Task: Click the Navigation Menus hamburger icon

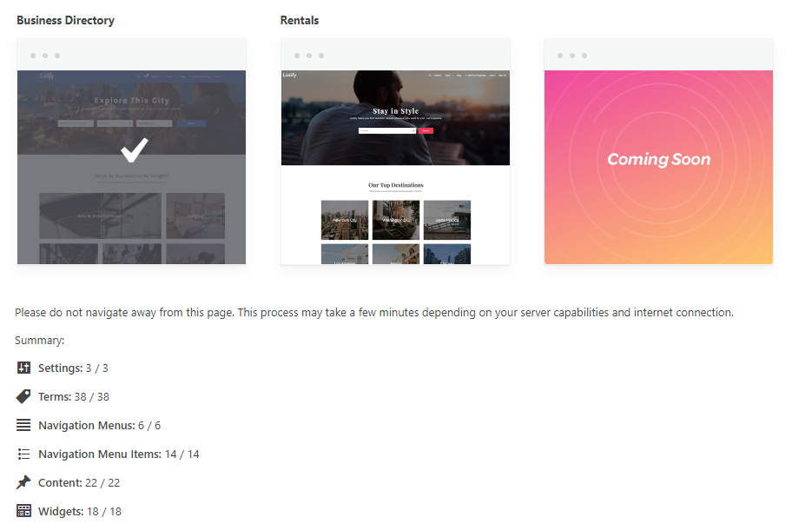Action: click(23, 425)
